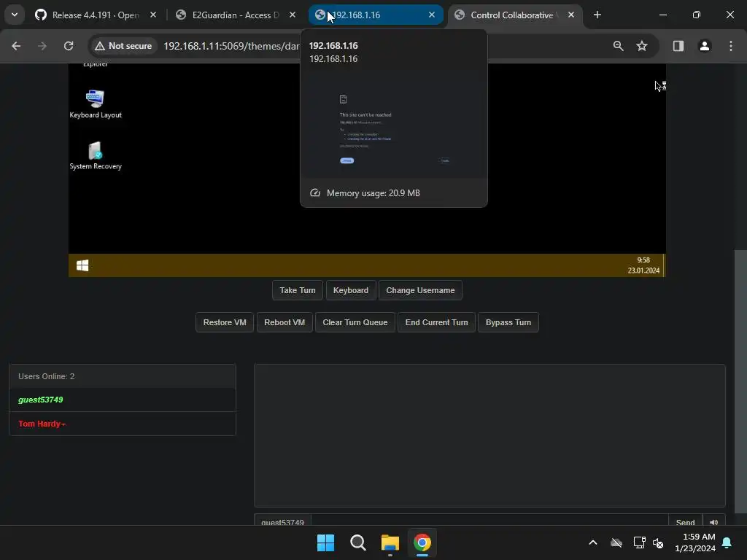
Task: Open a new browser tab
Action: (597, 15)
